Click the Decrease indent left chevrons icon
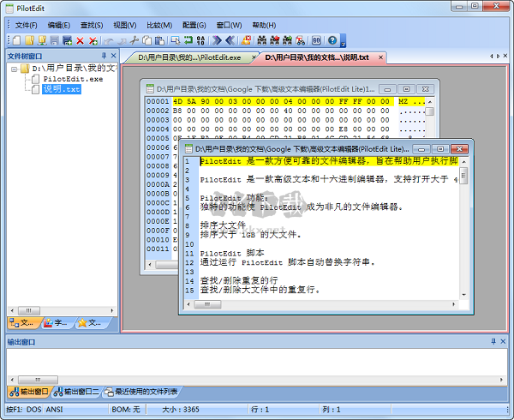 pyautogui.click(x=230, y=40)
